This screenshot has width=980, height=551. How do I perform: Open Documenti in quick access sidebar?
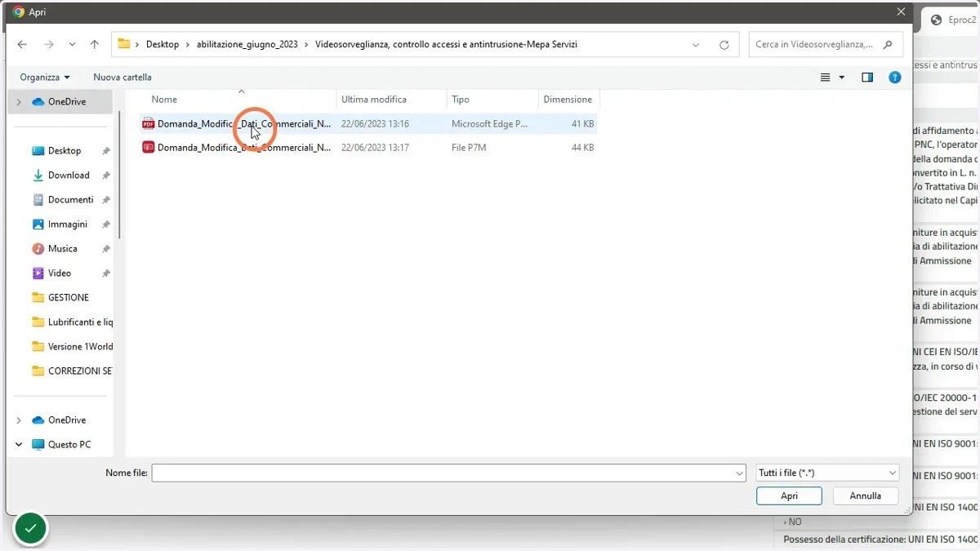click(x=70, y=200)
